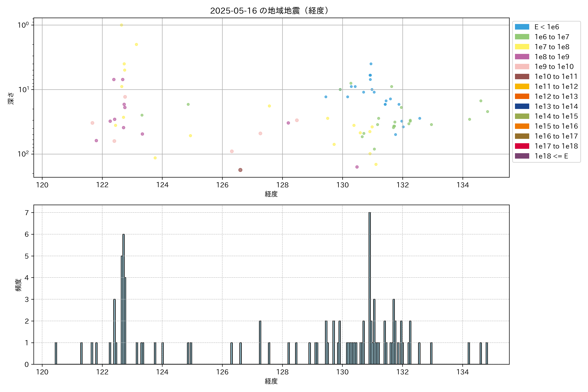Click the yellow '1e7 to 1e8' legend swatch
Screen dimensions: 588x392
pos(522,47)
